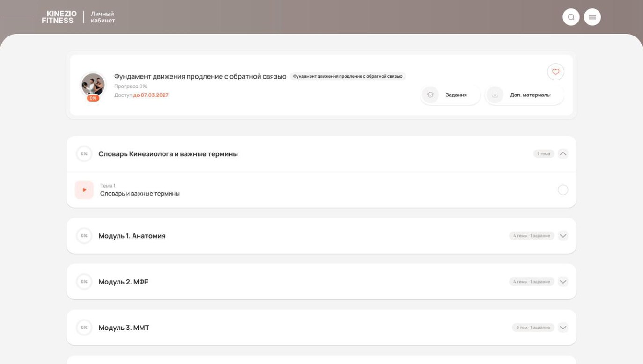Click the 0% progress ring of Модуль 3. ММТ
Viewport: 643px width, 364px height.
(84, 328)
